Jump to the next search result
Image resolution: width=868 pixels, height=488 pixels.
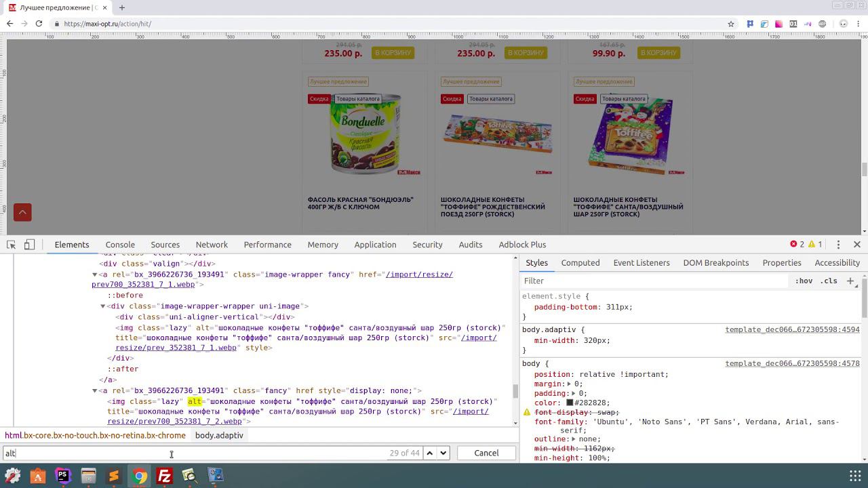click(443, 453)
